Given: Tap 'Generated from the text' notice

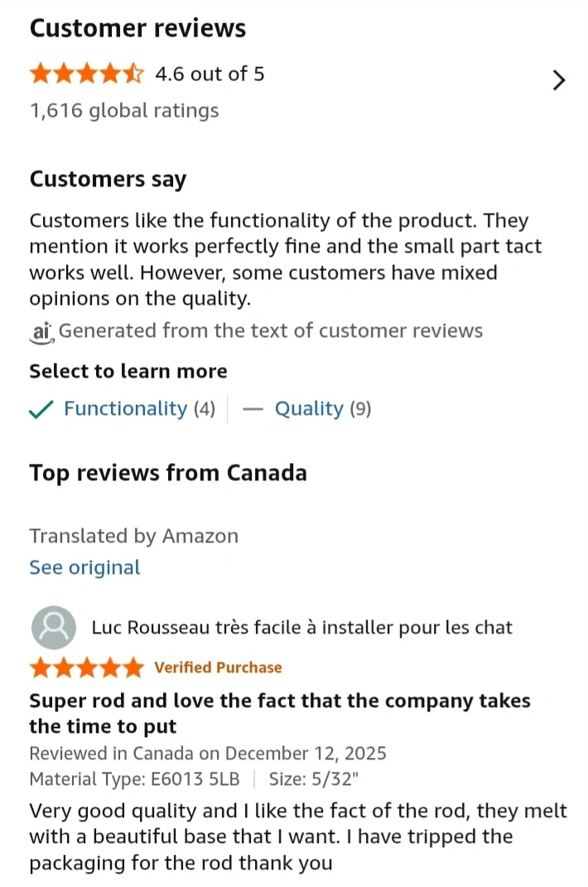Looking at the screenshot, I should [x=270, y=331].
